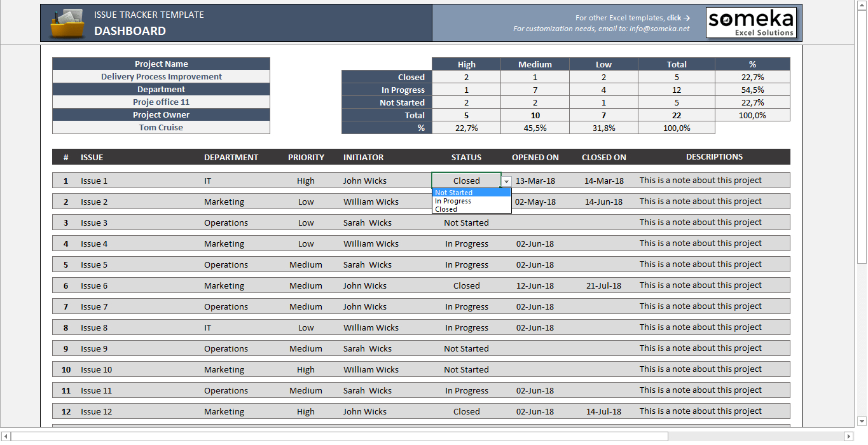Select the description note for Issue 5
Screen dimensions: 868x445
coord(701,264)
